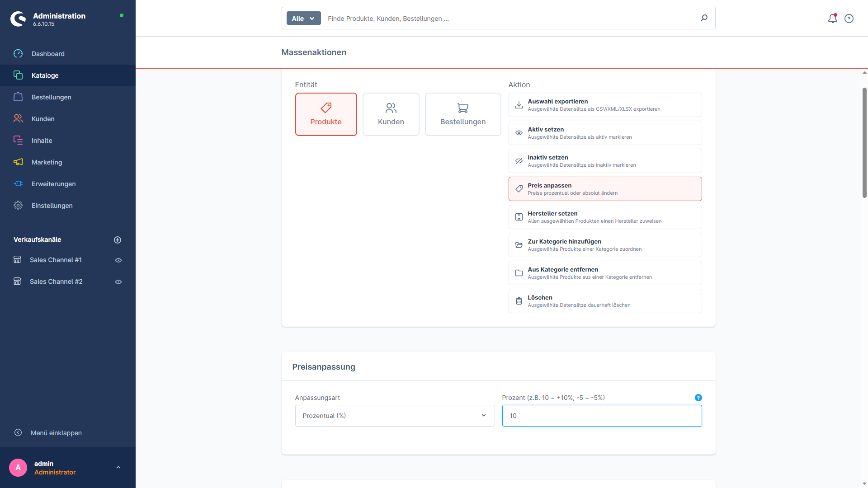Click the open folder icon of Zur Kategorie hinzufügen
This screenshot has height=488, width=868.
point(519,245)
